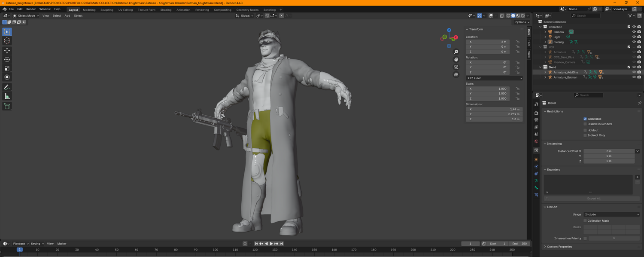Image resolution: width=644 pixels, height=257 pixels.
Task: Open the Bone properties tab
Action: [536, 188]
